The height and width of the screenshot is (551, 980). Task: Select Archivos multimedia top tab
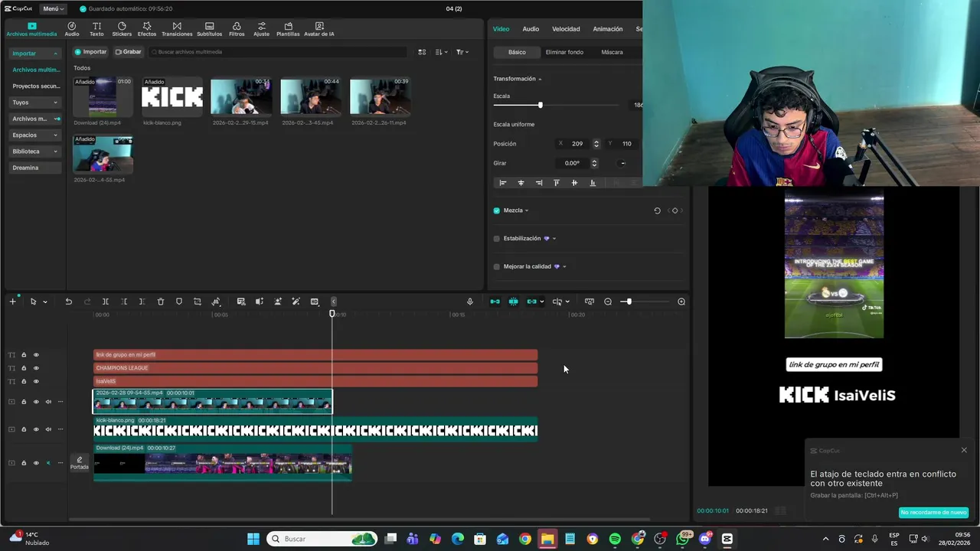point(31,29)
